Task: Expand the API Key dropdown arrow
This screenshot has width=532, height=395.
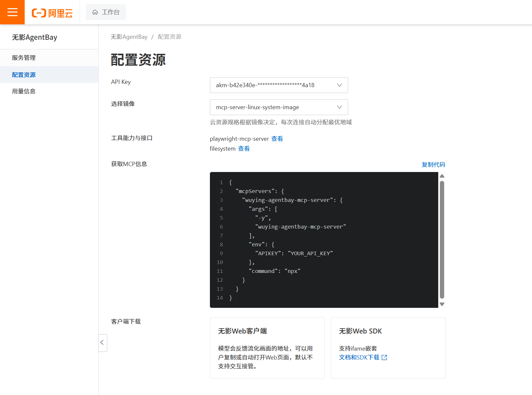Action: pos(340,85)
